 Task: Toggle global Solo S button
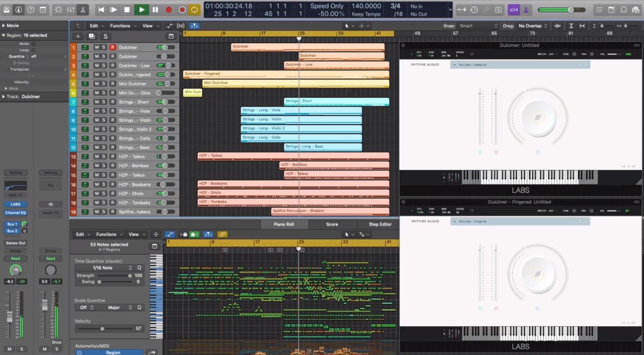[x=105, y=36]
